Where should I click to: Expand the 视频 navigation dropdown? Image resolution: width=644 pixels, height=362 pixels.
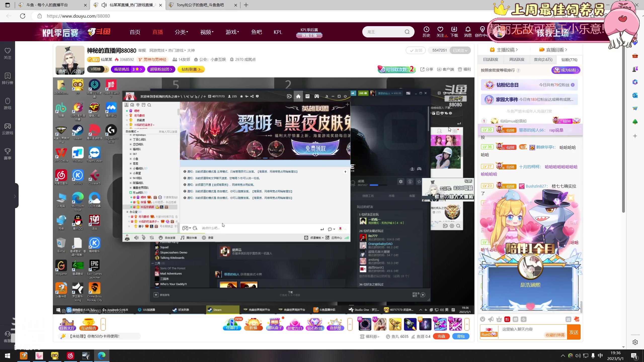207,32
